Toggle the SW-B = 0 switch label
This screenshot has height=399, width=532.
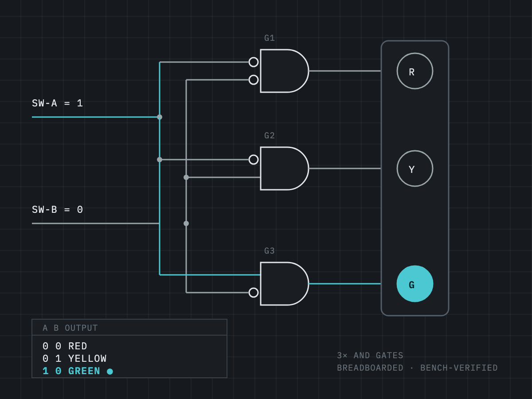(x=57, y=210)
